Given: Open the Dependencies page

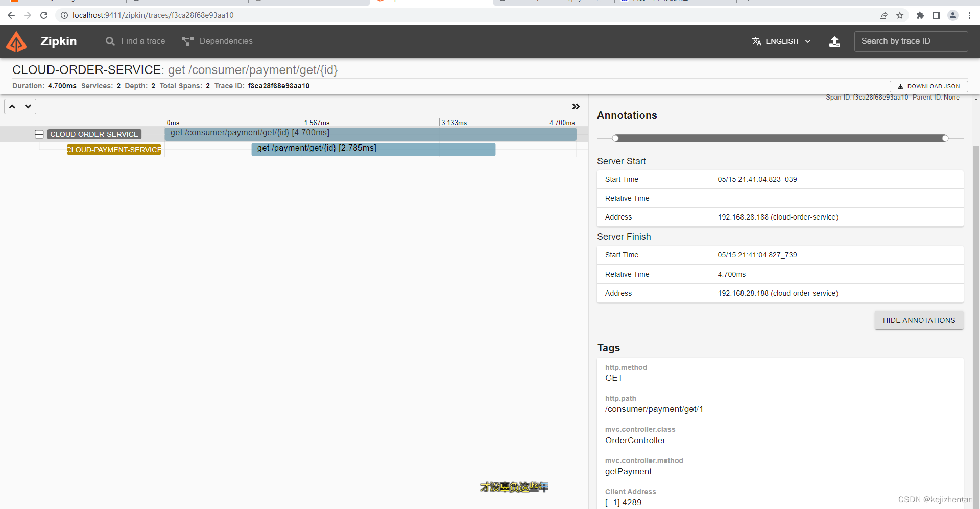Looking at the screenshot, I should 217,41.
